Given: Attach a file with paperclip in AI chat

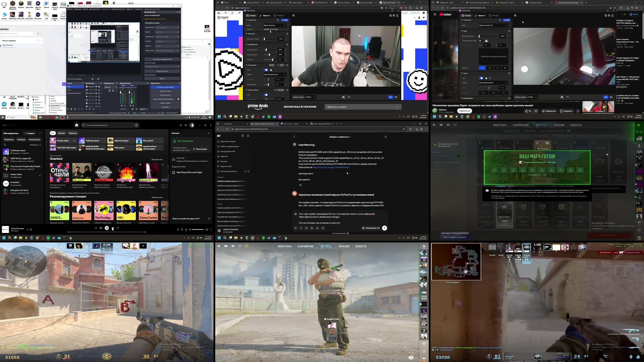Looking at the screenshot, I should click(x=296, y=228).
